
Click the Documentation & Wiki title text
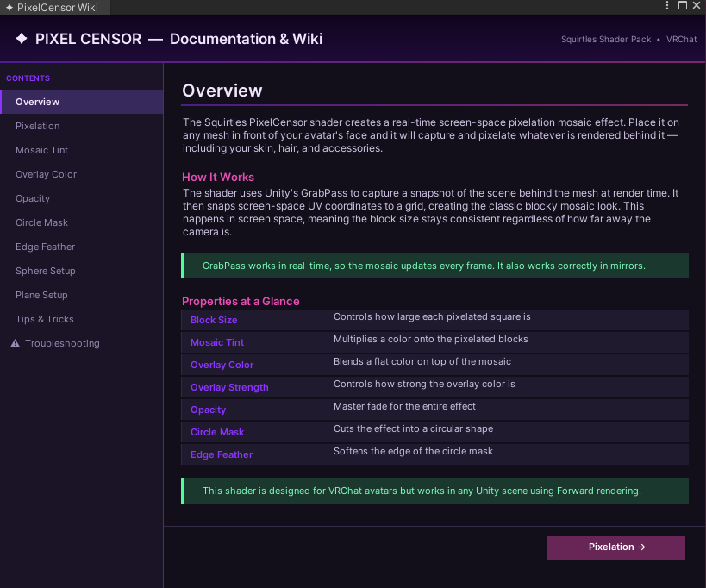(246, 39)
